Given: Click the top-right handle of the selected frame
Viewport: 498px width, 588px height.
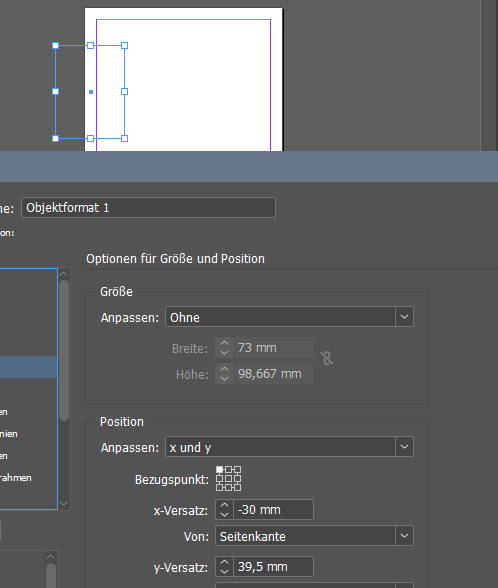Looking at the screenshot, I should (x=124, y=46).
